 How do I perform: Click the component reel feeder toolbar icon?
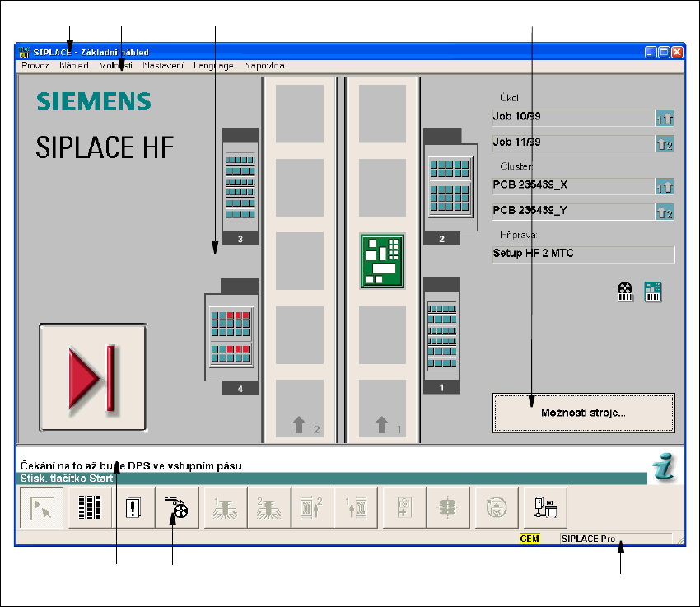177,507
